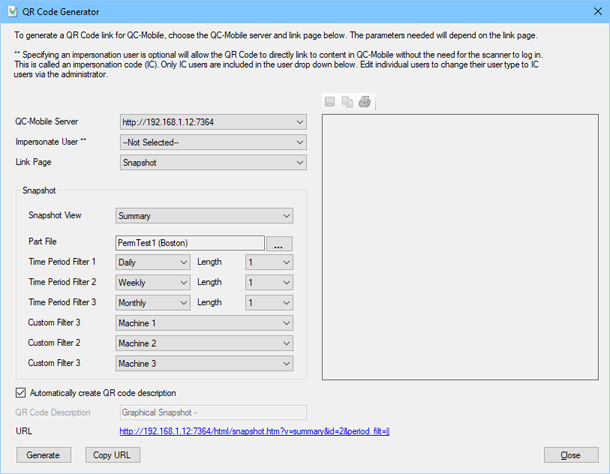Viewport: 610px width, 474px height.
Task: Open the Snapshot View dropdown
Action: pyautogui.click(x=204, y=216)
